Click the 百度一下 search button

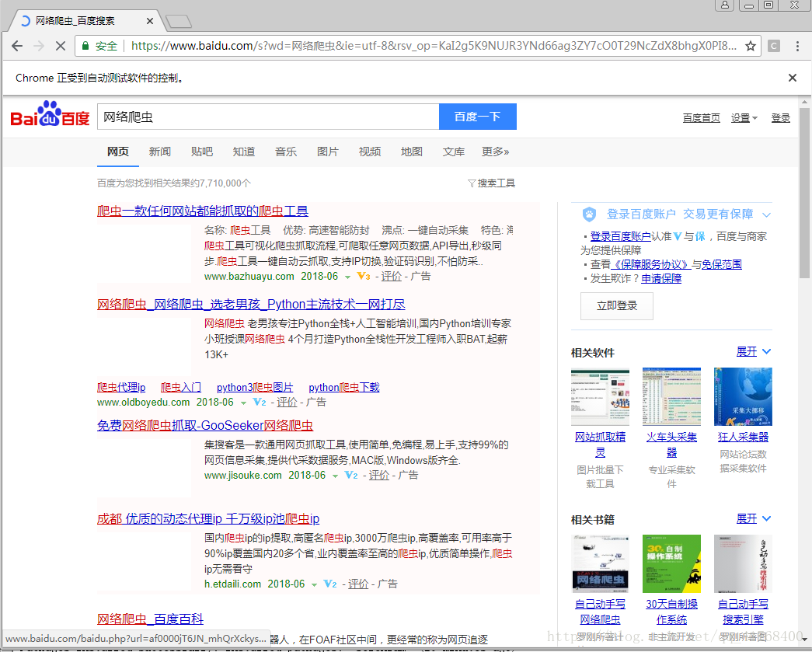click(477, 117)
